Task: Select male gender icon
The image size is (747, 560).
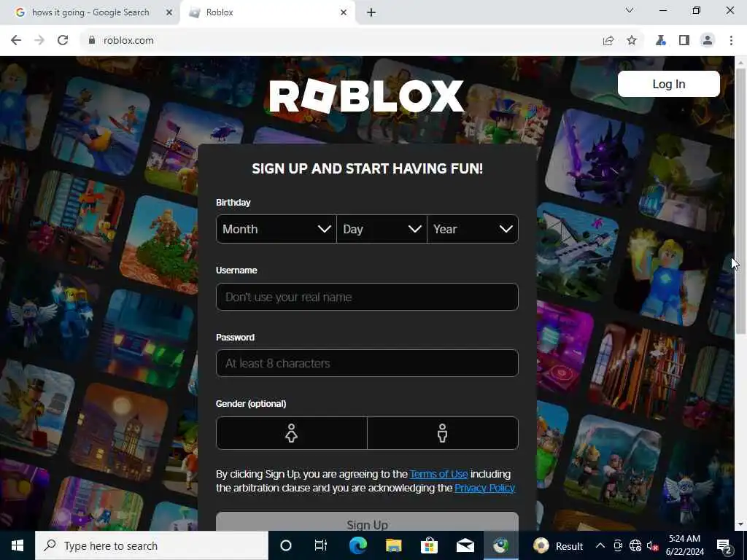Action: tap(443, 433)
